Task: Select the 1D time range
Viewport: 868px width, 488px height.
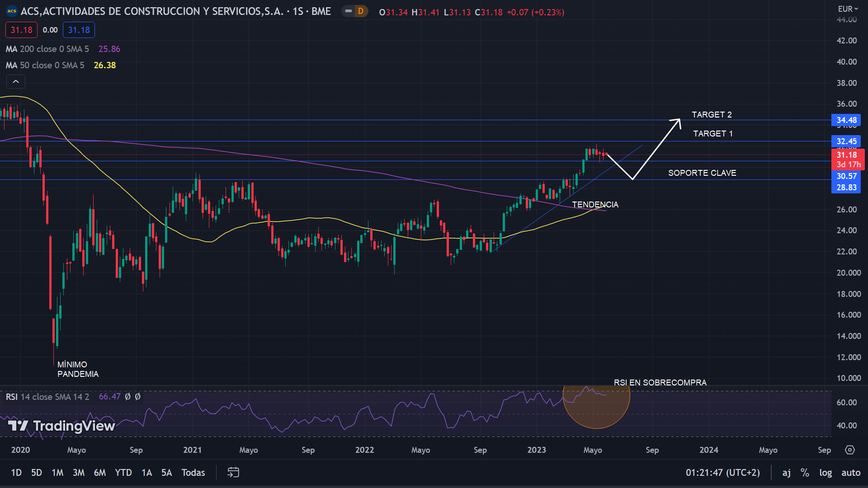Action: pyautogui.click(x=16, y=473)
